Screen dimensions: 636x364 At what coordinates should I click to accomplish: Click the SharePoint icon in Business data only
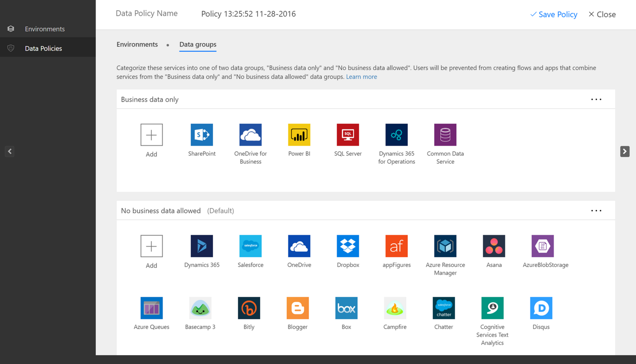(x=202, y=134)
